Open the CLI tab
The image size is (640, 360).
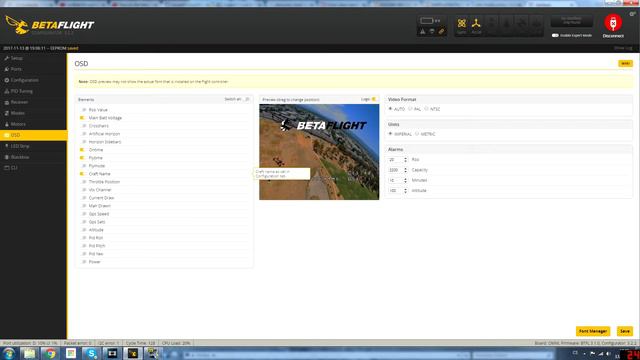click(33, 168)
